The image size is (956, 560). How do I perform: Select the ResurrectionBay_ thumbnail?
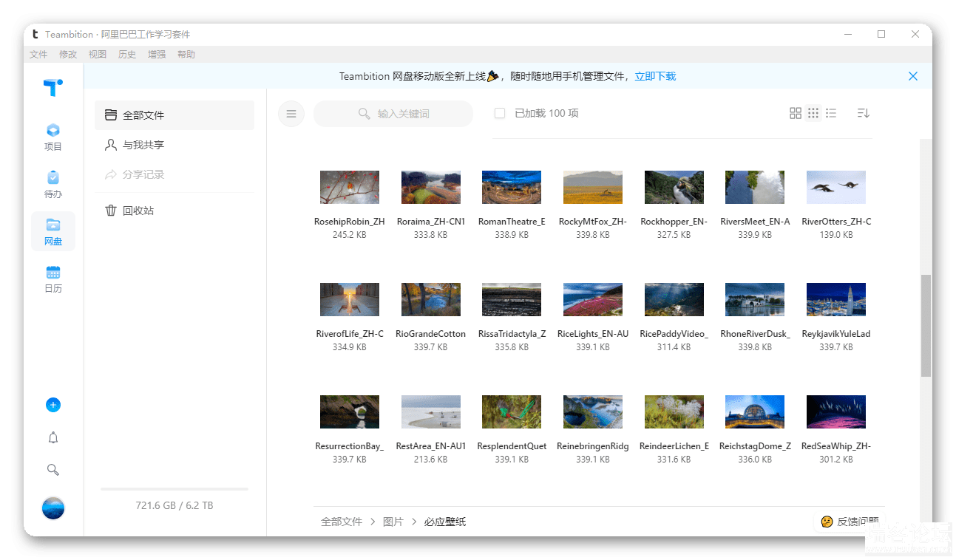pos(350,412)
